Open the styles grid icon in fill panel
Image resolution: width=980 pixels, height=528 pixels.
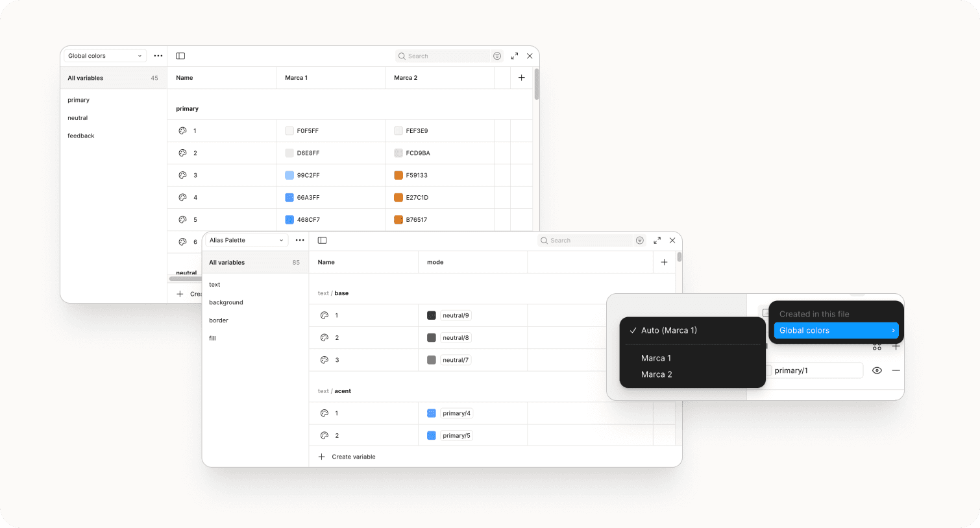[x=877, y=347]
